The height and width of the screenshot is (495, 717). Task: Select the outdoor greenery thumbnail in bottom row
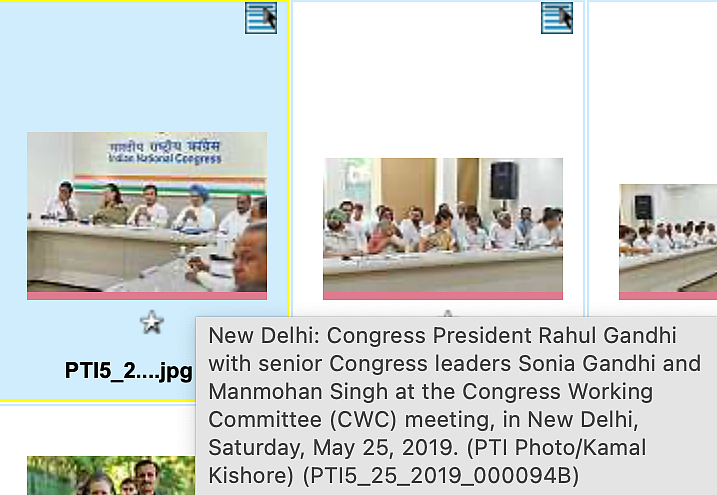(111, 475)
